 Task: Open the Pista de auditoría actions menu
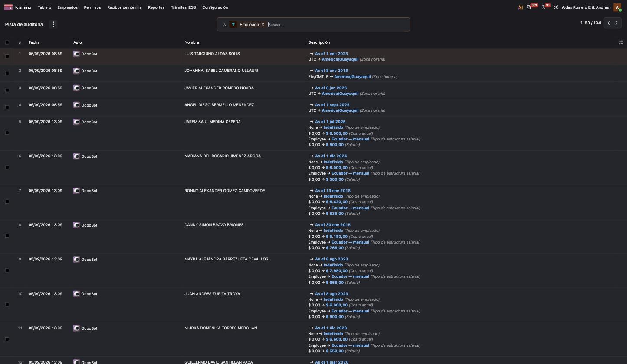pos(53,25)
